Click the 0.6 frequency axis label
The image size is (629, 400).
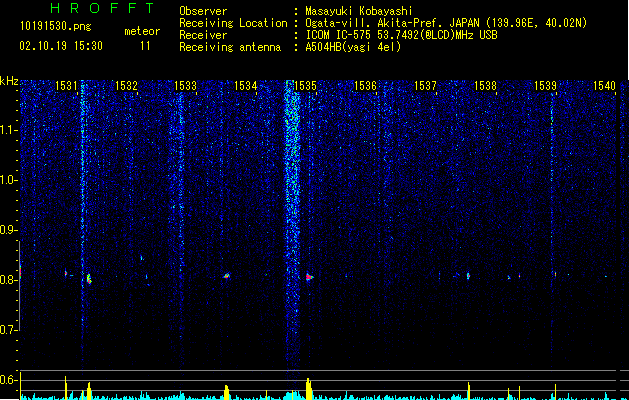(9, 380)
